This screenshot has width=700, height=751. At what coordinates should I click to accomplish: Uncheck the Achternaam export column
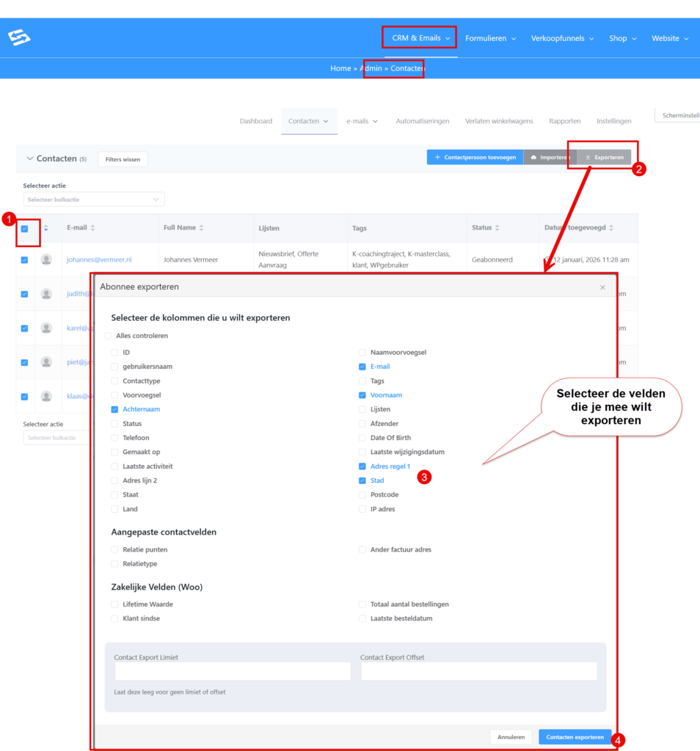pyautogui.click(x=114, y=409)
